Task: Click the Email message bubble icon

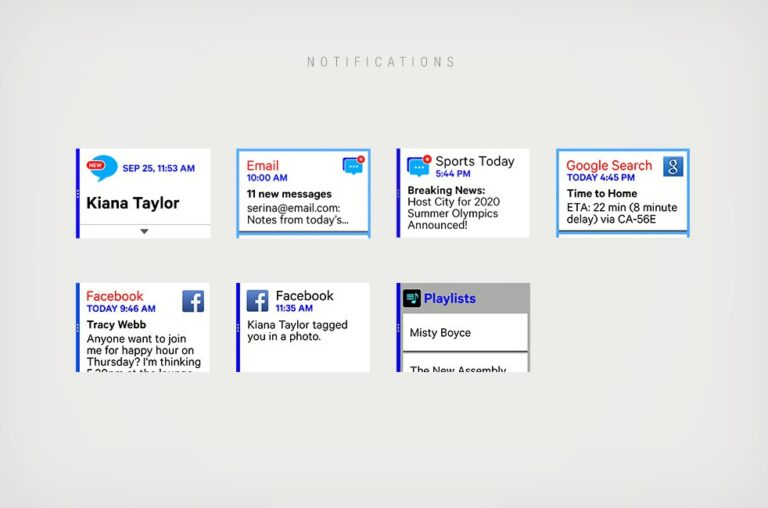Action: coord(353,166)
